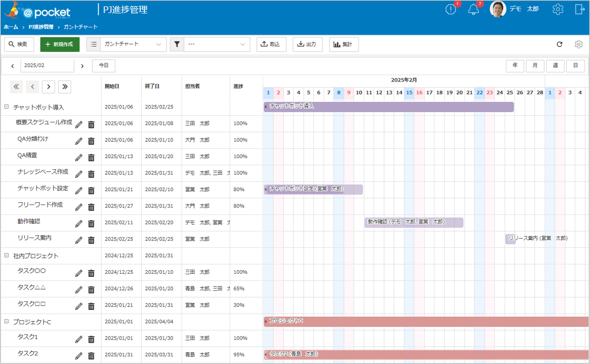Screen dimensions: 590x364
Task: Open the settings gear in top header
Action: (558, 9)
